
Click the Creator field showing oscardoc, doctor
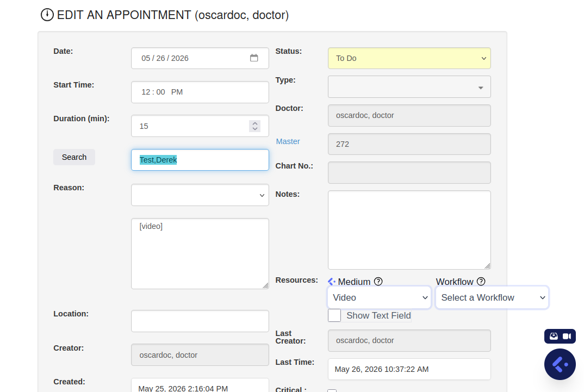point(200,355)
